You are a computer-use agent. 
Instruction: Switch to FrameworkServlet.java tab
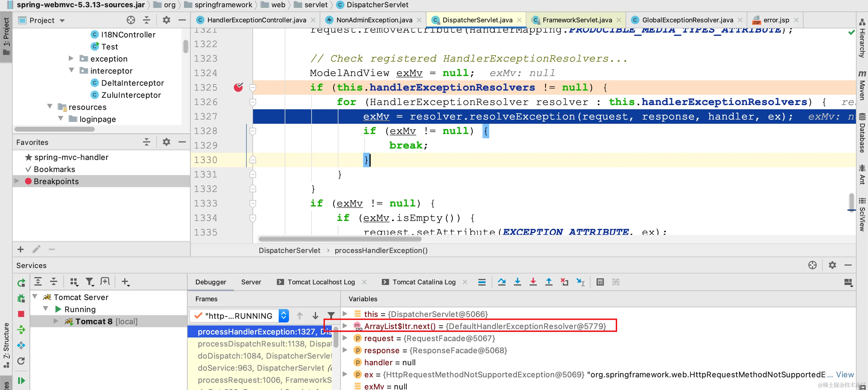(577, 20)
